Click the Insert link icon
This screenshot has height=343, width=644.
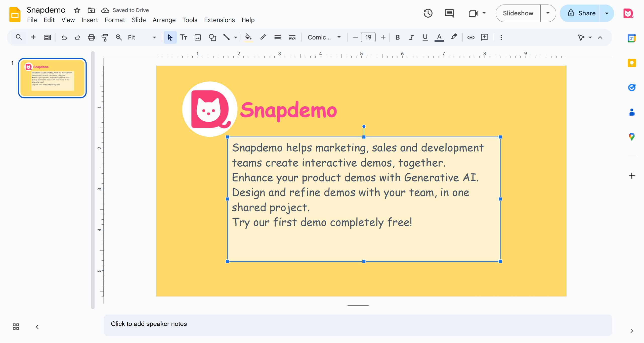tap(471, 37)
